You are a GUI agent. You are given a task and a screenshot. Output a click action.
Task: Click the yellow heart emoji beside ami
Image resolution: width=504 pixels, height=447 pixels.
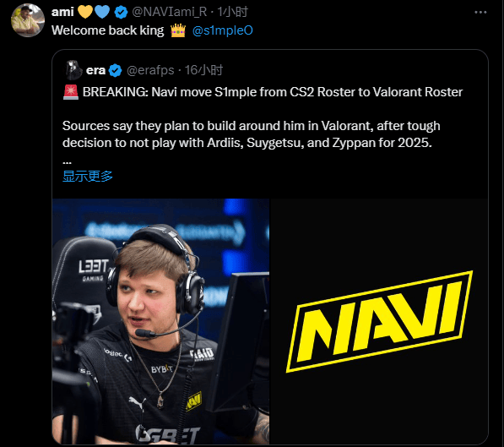pos(85,12)
